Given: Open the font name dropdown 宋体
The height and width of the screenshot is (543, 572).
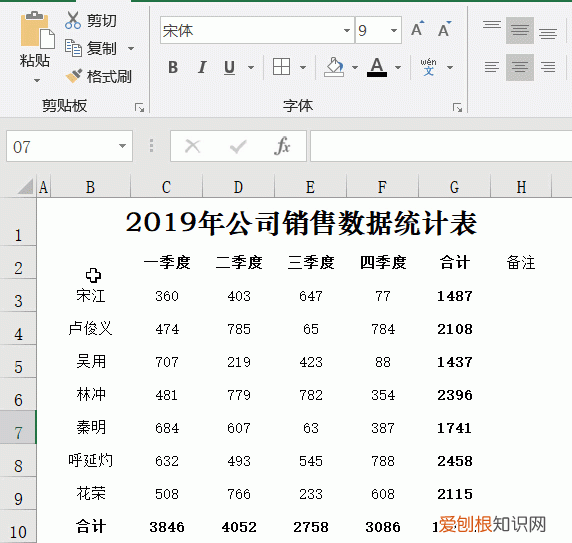Looking at the screenshot, I should [347, 30].
